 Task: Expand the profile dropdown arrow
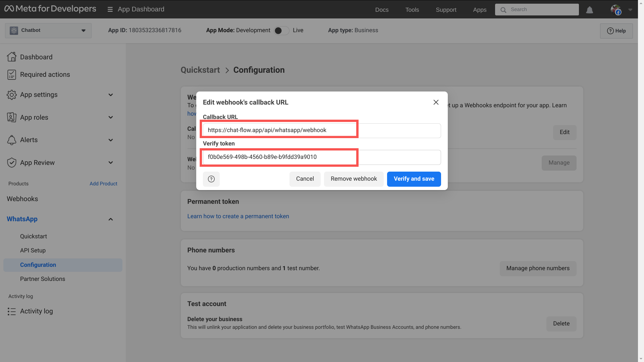click(x=630, y=10)
